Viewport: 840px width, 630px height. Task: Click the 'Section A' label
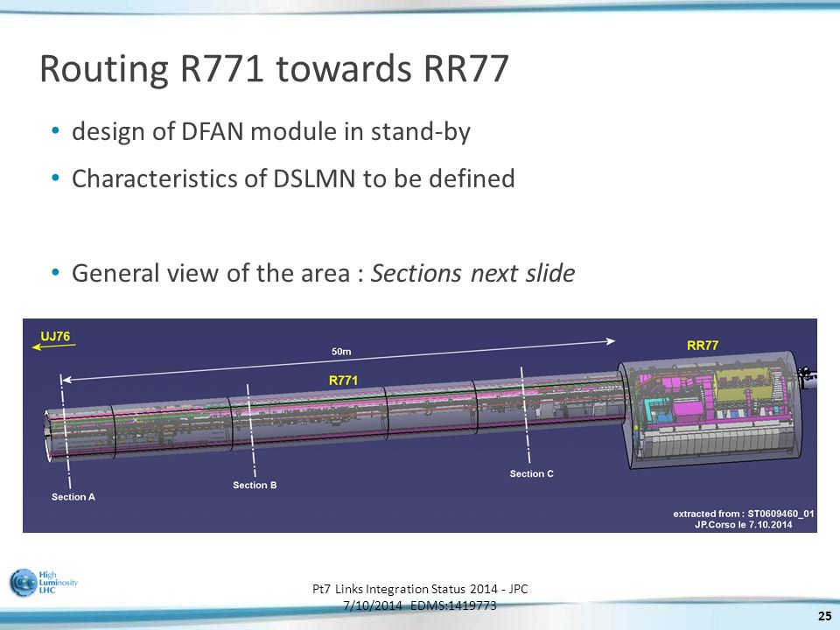pyautogui.click(x=73, y=497)
